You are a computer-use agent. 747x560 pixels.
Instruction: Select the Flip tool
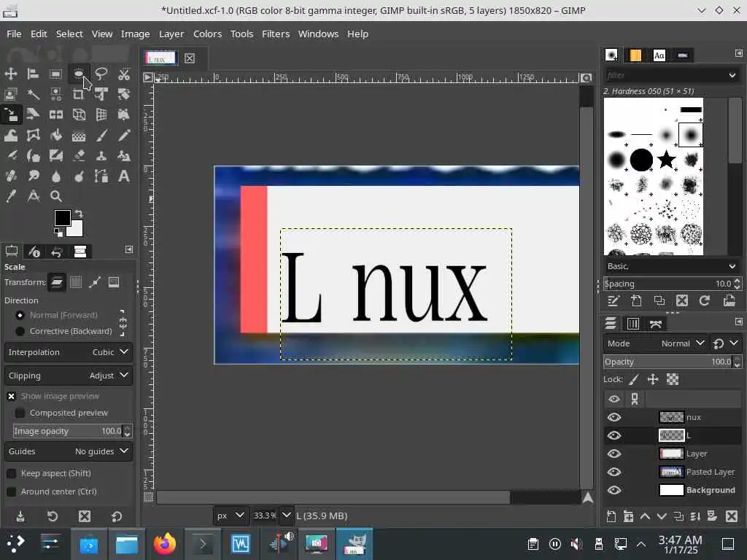click(55, 114)
